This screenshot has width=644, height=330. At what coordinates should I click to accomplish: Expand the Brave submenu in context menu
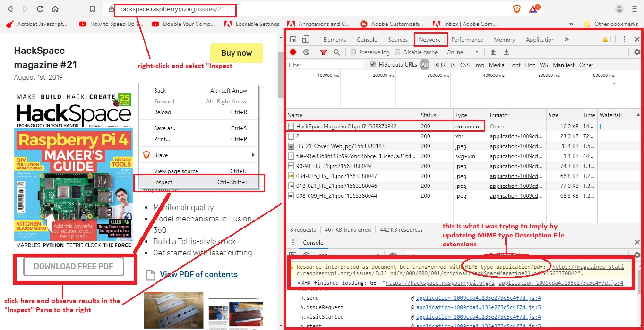253,155
